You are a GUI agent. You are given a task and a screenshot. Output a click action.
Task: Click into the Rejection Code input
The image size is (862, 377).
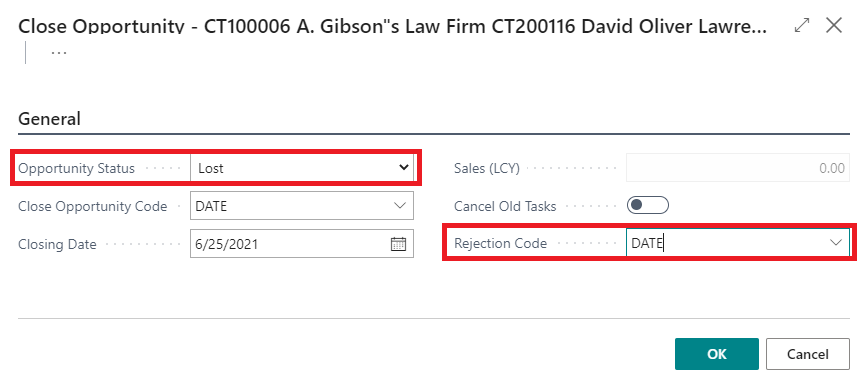pyautogui.click(x=727, y=243)
